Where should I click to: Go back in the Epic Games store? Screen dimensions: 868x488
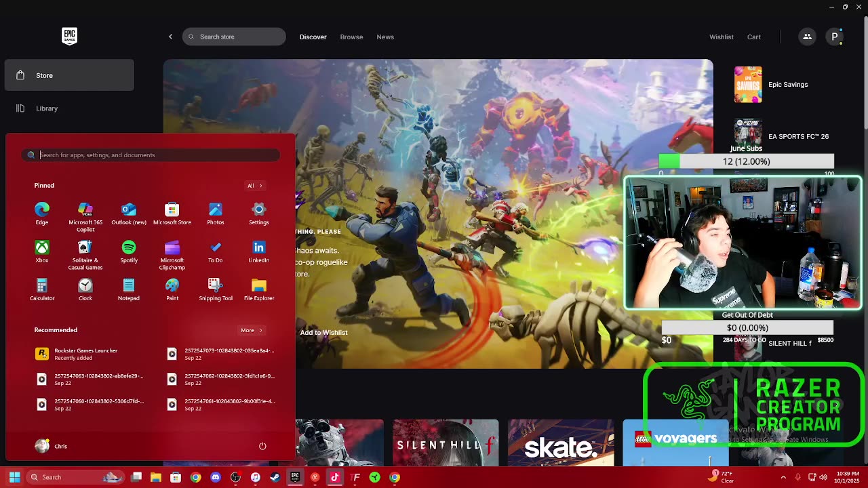(x=170, y=37)
